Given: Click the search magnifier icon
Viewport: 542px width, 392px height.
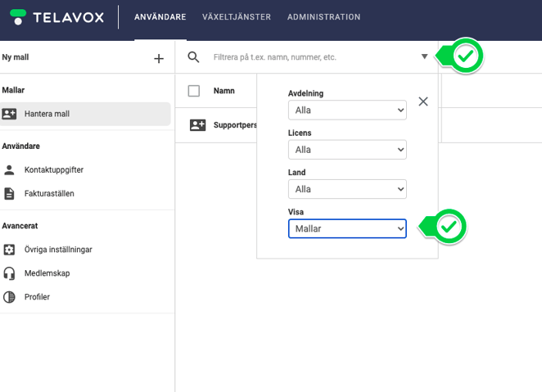Looking at the screenshot, I should point(194,57).
